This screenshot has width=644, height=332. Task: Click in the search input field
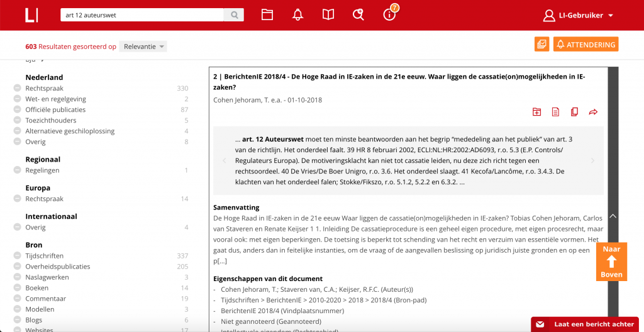[142, 15]
